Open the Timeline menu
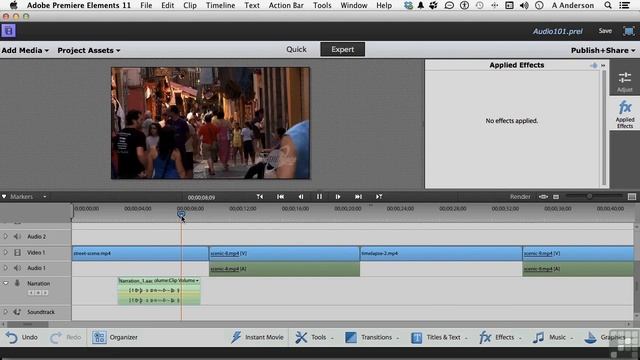This screenshot has width=640, height=360. coord(220,5)
